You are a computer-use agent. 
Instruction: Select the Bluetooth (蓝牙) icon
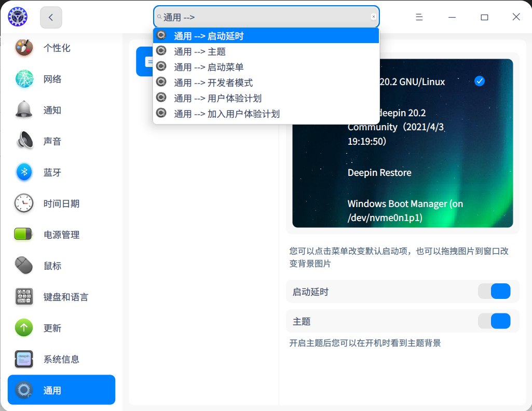click(24, 172)
